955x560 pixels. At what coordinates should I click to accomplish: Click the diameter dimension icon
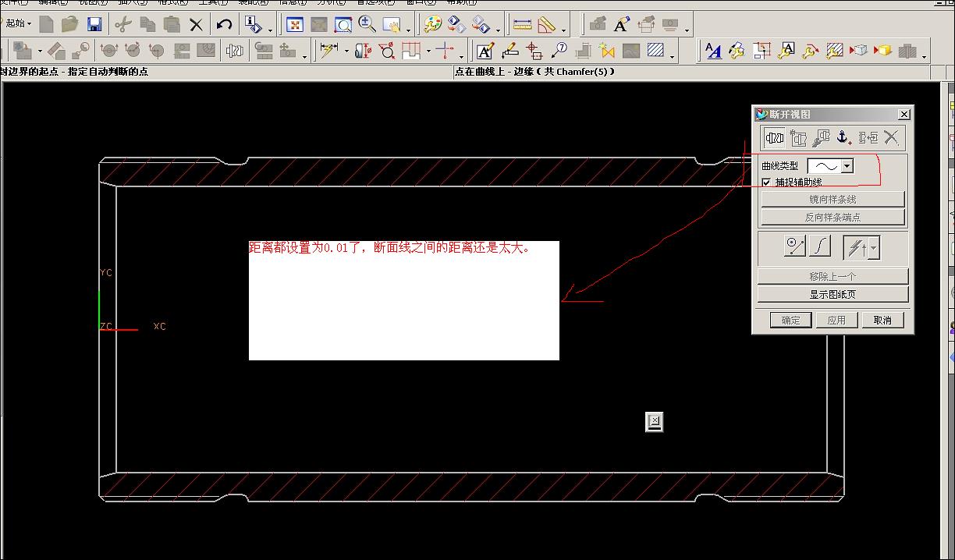pos(387,51)
